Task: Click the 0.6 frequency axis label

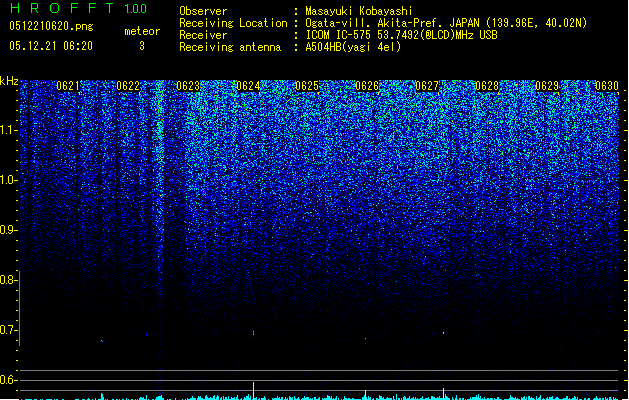Action: click(x=8, y=380)
